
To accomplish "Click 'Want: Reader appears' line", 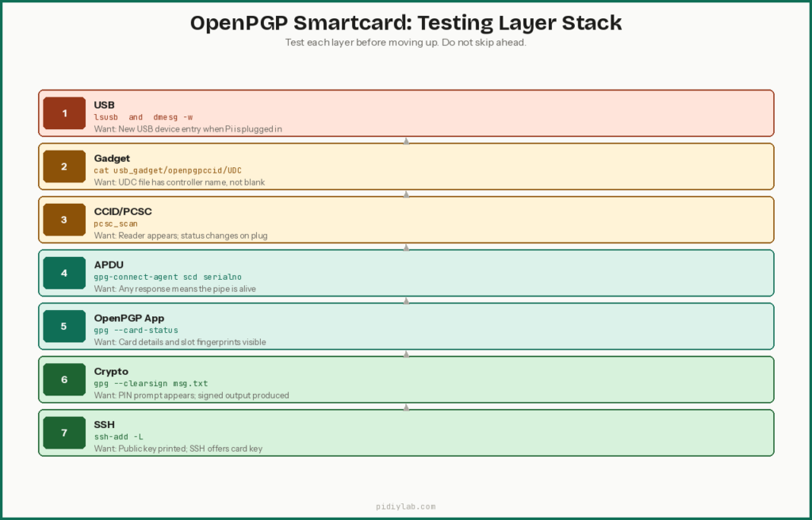I will (x=181, y=235).
